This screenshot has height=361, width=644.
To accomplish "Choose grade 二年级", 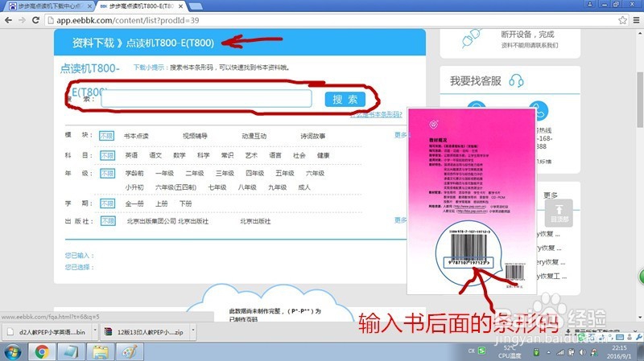I will [195, 173].
